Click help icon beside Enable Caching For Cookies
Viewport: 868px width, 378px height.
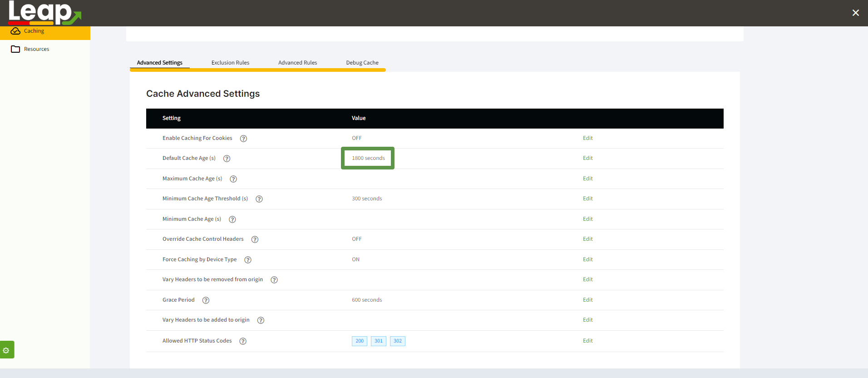243,139
